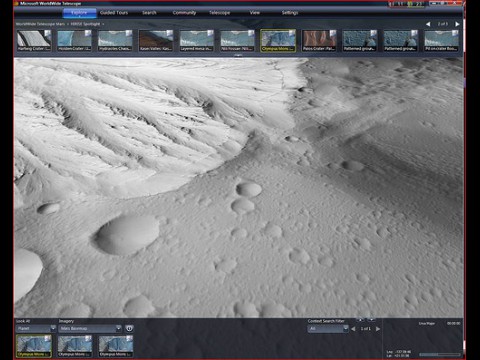Adjust the slider in bottom-right status area

440,355
